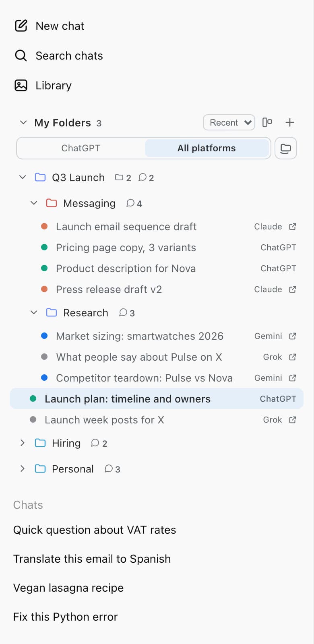Click the subfolder count icon next to Q3 Launch
314x644 pixels.
tap(119, 177)
